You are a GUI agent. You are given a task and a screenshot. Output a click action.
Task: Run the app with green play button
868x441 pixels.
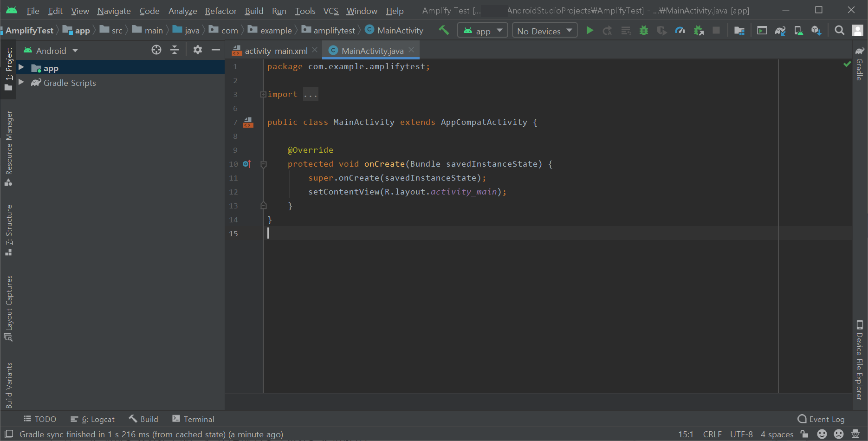(x=589, y=31)
